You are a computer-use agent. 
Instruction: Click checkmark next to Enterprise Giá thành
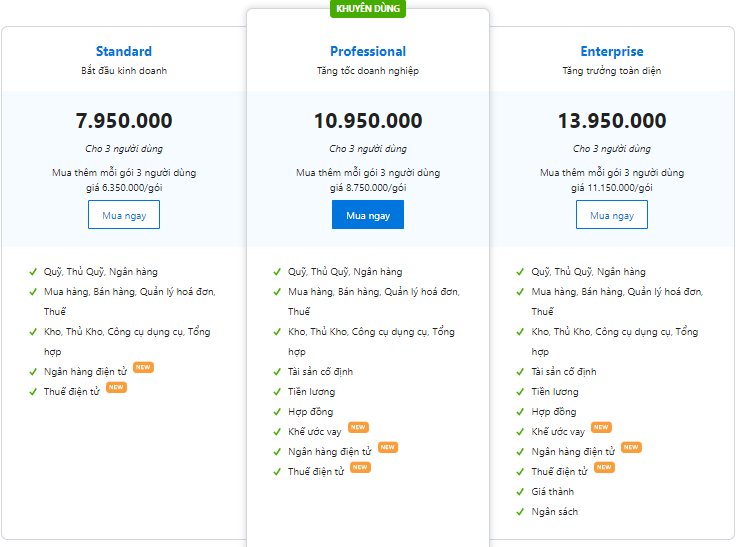pyautogui.click(x=520, y=492)
